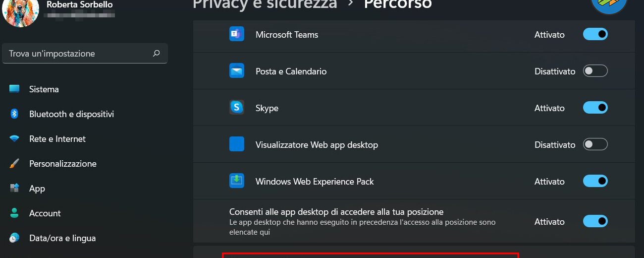644x258 pixels.
Task: Click the Privacy e sicurezza breadcrumb link
Action: click(265, 4)
